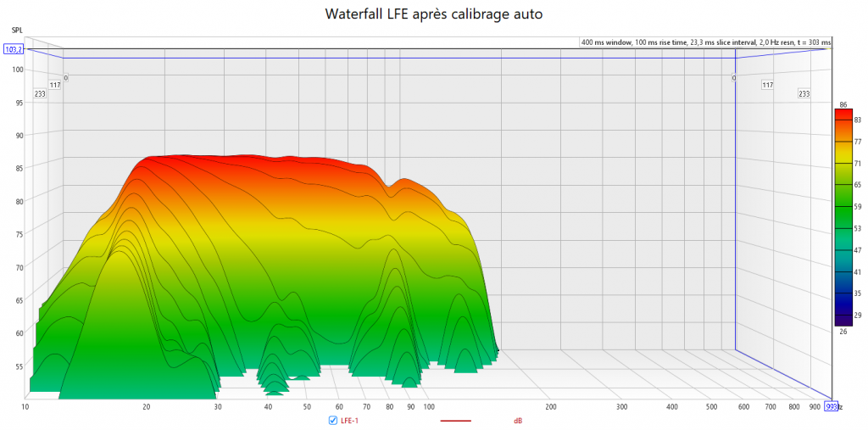Viewport: 868px width, 430px height.
Task: Click the 100 Hz frequency axis tick
Action: (x=429, y=407)
